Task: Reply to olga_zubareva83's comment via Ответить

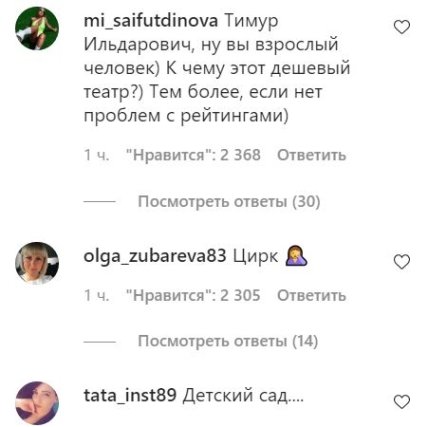Action: pyautogui.click(x=312, y=296)
